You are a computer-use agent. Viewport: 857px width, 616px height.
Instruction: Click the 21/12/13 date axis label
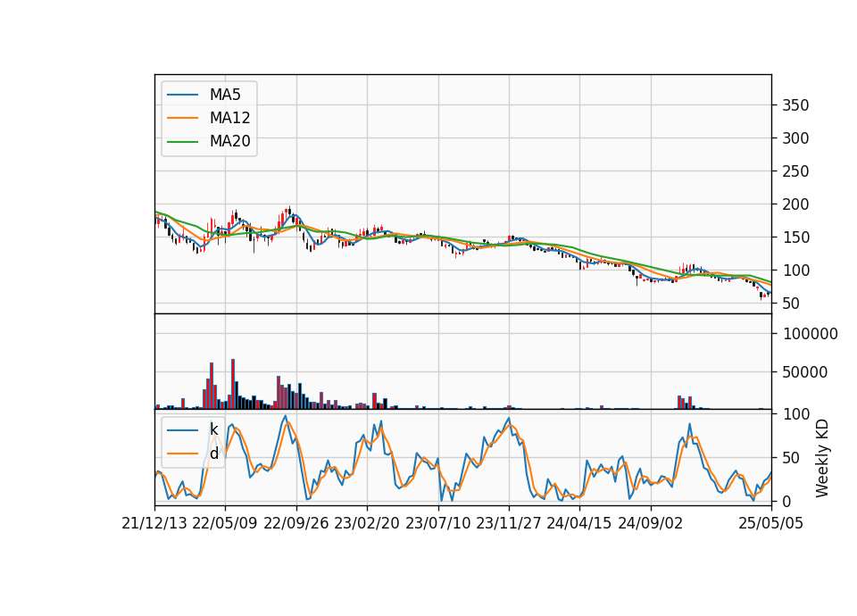154,523
